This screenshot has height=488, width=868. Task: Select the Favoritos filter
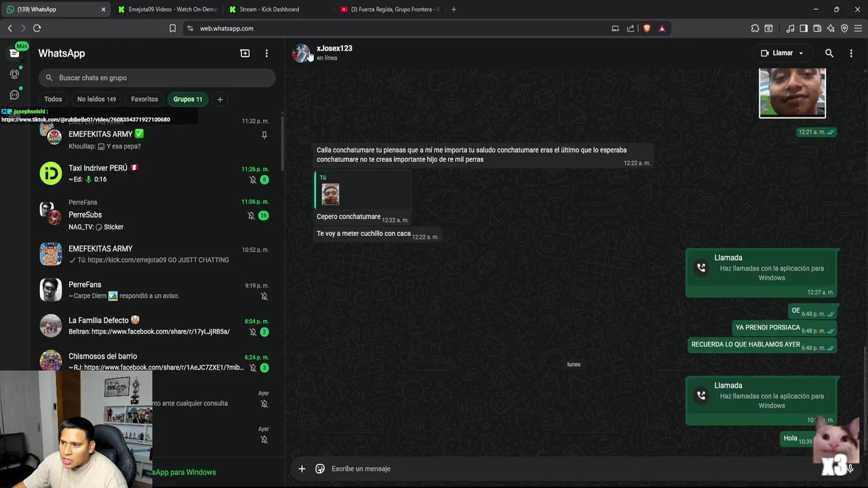pos(144,100)
